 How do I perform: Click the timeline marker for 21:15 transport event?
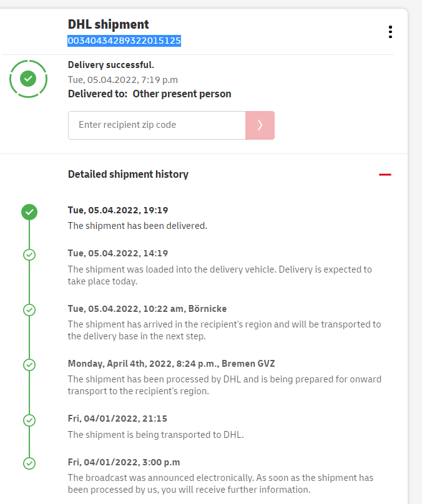(x=29, y=419)
